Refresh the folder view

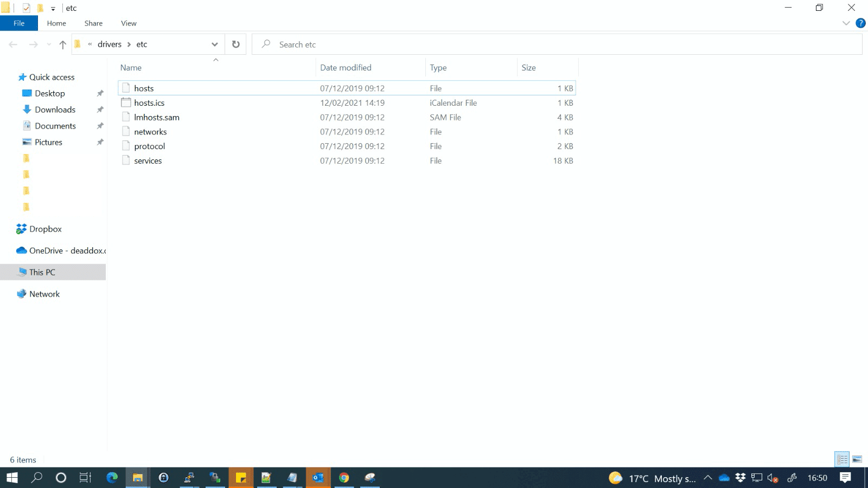[x=235, y=44]
